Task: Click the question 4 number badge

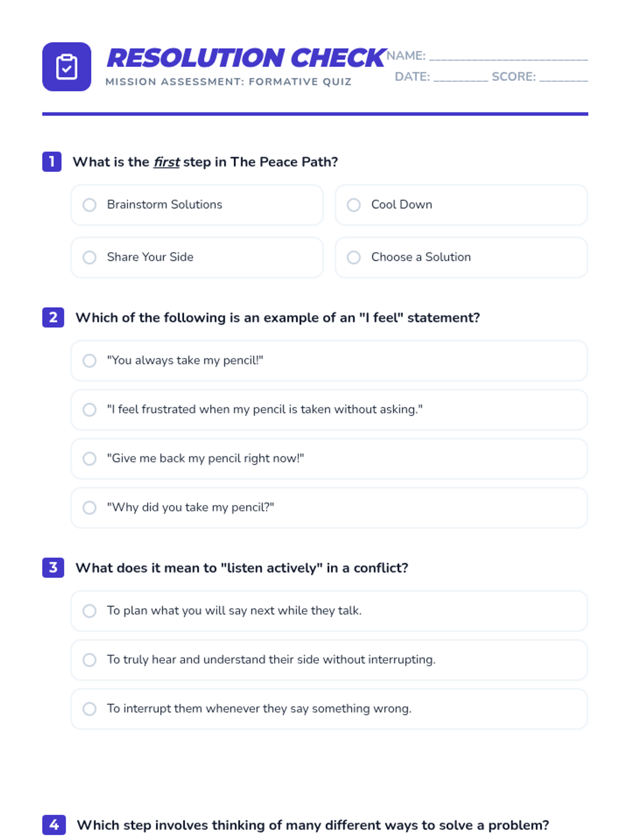Action: point(54,825)
